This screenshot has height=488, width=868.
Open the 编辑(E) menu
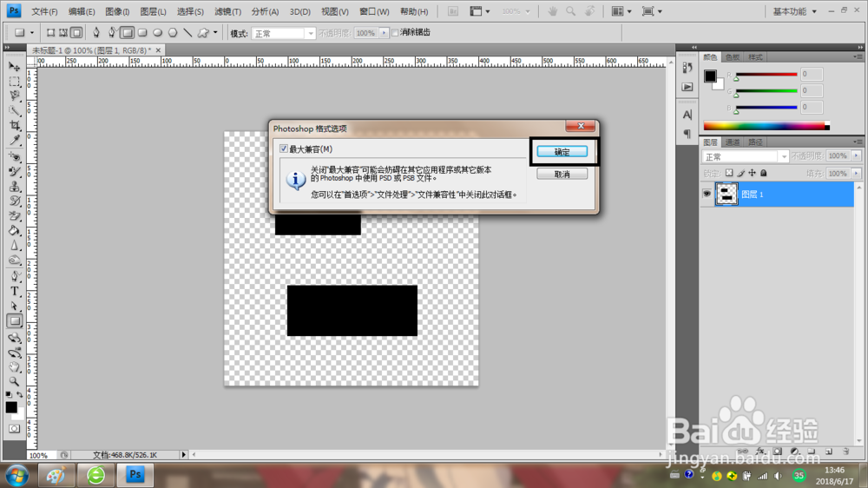[82, 11]
